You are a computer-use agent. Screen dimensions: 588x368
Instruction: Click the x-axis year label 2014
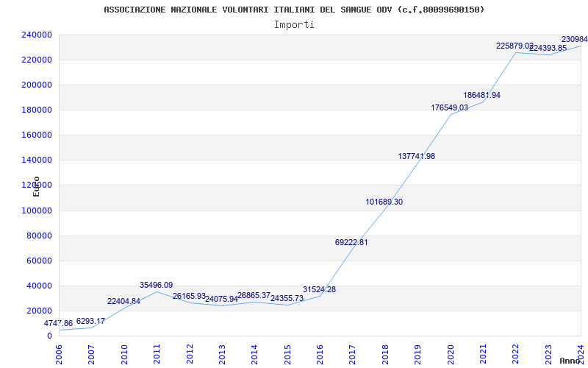[254, 354]
